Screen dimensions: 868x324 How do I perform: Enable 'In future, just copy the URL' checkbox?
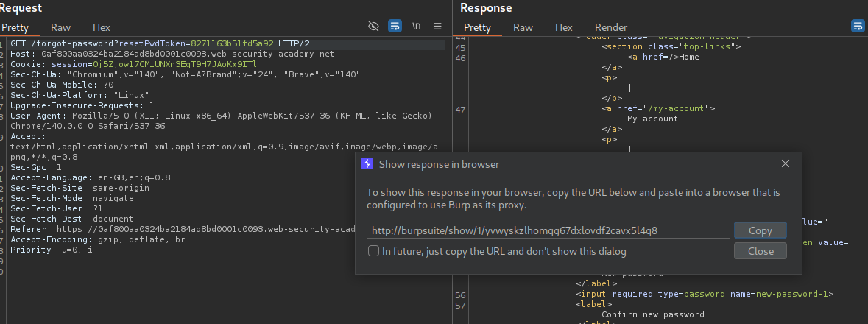[x=373, y=251]
